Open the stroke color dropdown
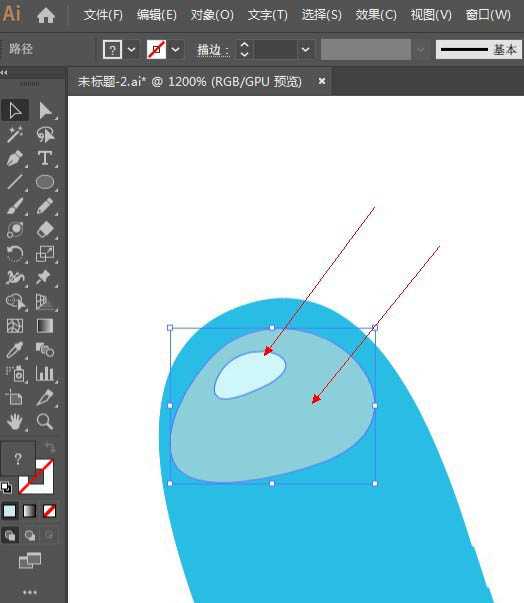The height and width of the screenshot is (603, 524). tap(175, 49)
